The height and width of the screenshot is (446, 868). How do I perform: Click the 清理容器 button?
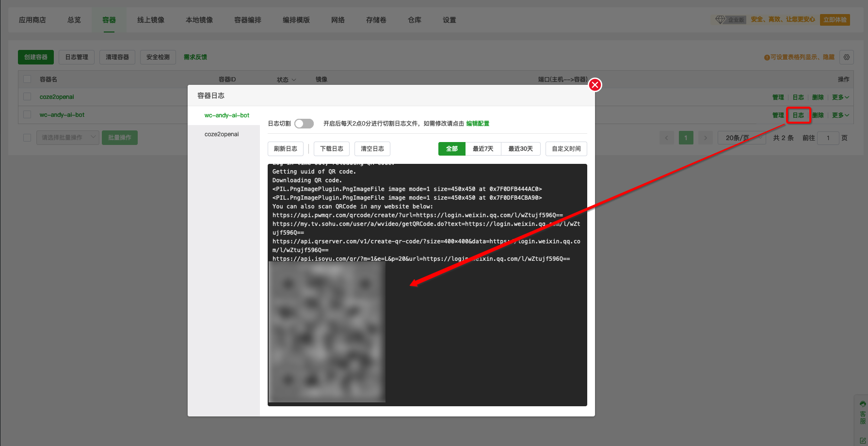point(117,57)
